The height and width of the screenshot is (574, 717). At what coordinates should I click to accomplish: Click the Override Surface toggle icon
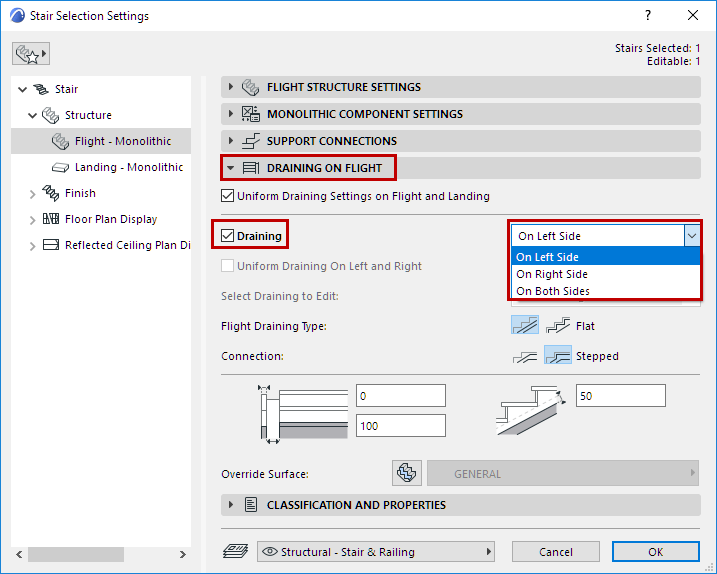(405, 473)
